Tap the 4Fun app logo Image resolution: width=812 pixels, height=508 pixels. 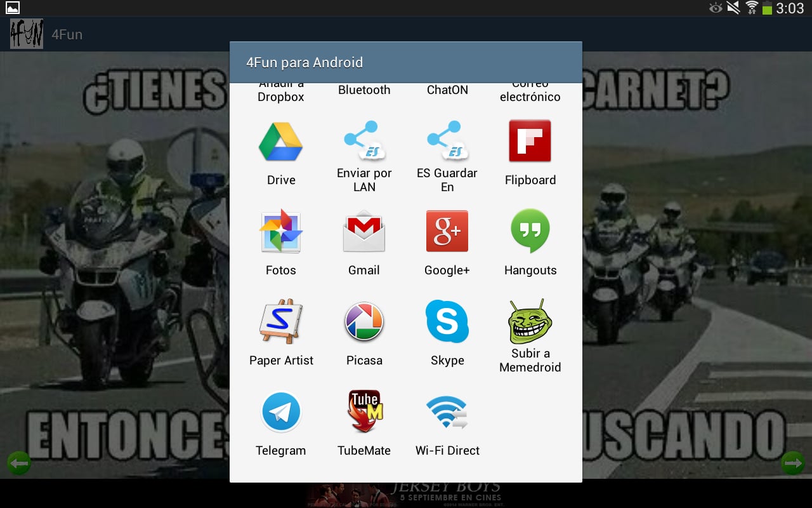27,34
